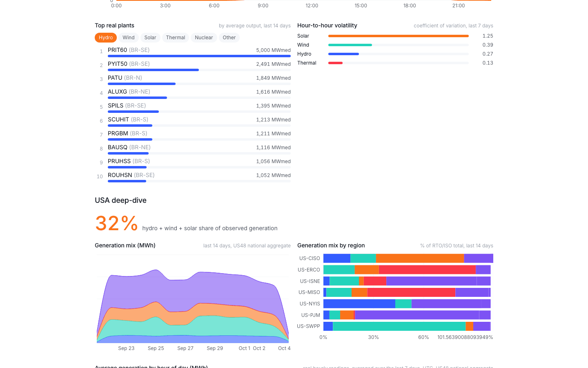588x368 pixels.
Task: Click the blue segment in US-NYIS bar
Action: click(x=359, y=304)
